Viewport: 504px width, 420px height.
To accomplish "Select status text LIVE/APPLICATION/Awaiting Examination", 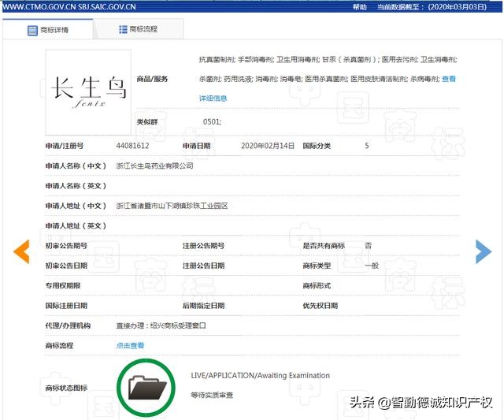I will [x=261, y=375].
